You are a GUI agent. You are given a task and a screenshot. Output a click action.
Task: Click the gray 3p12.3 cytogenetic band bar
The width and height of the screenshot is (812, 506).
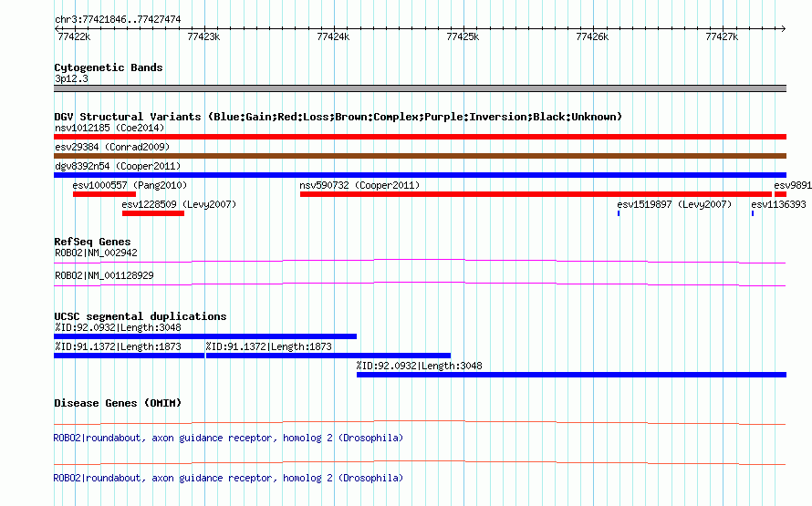click(420, 88)
